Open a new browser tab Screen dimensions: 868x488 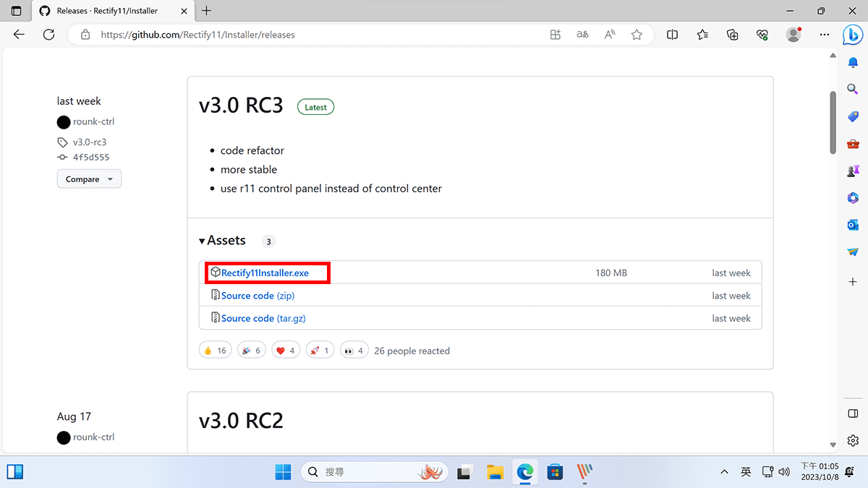(207, 11)
